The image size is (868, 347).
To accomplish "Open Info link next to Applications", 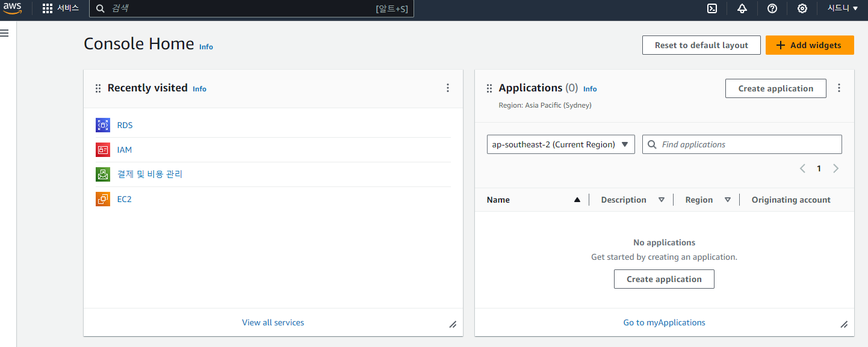I will pyautogui.click(x=590, y=88).
